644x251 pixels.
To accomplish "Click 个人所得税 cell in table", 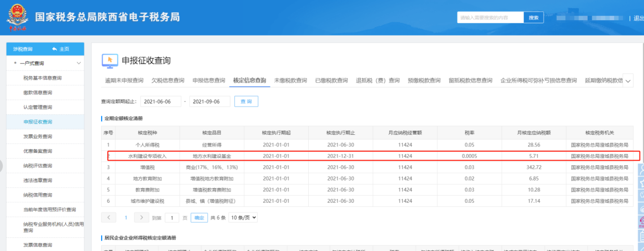I will [x=147, y=145].
